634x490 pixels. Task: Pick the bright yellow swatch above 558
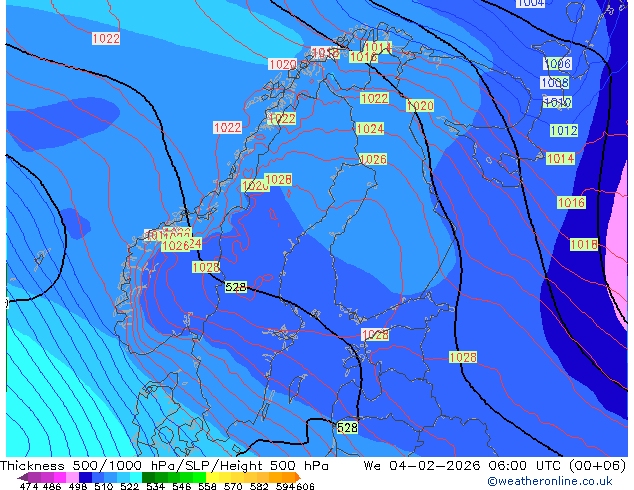(x=212, y=477)
